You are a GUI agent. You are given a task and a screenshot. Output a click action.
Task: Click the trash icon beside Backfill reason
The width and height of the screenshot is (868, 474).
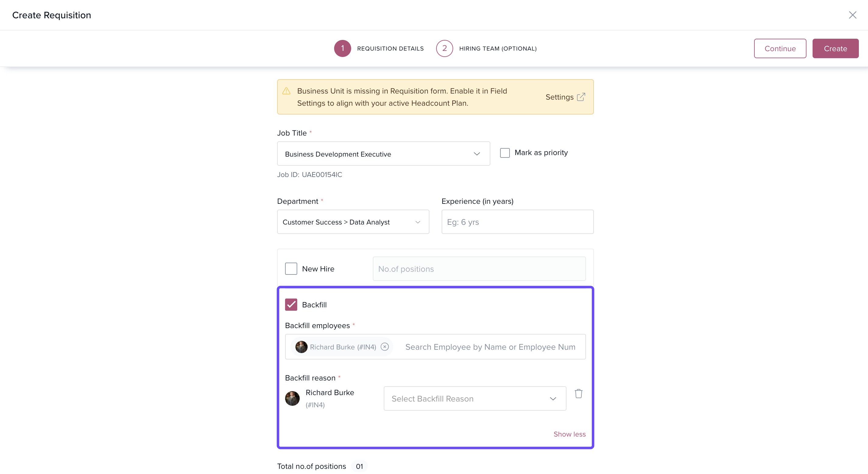coord(578,394)
